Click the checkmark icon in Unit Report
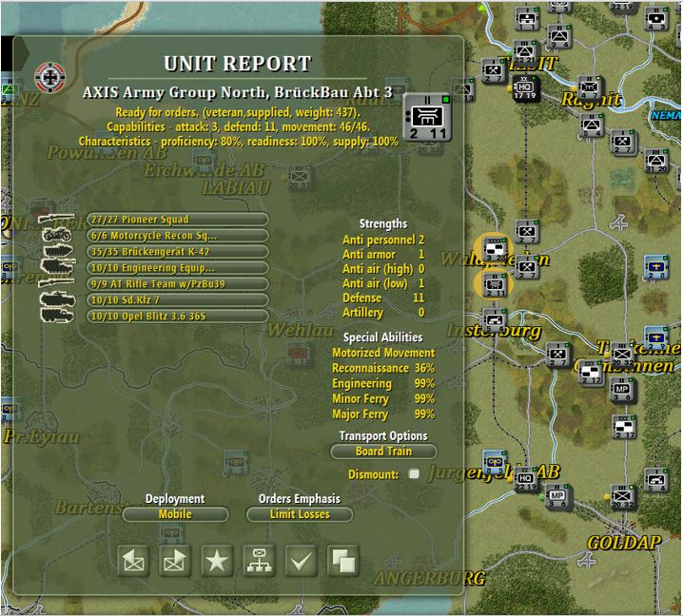Image resolution: width=683 pixels, height=616 pixels. click(x=301, y=560)
